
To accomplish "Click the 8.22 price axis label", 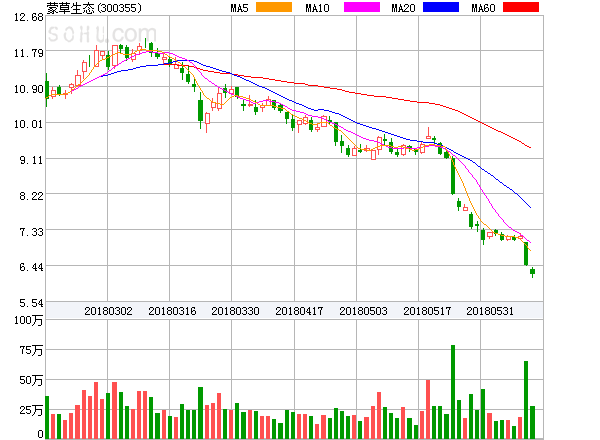I will tap(32, 196).
